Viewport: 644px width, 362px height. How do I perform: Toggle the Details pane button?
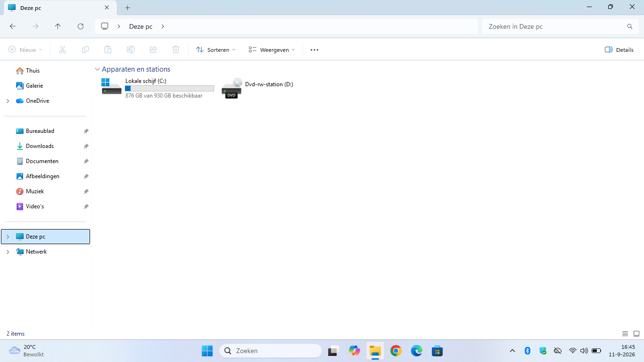click(x=619, y=49)
